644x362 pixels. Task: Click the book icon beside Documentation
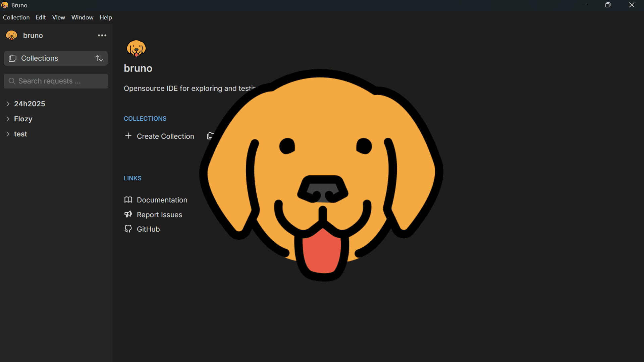pyautogui.click(x=128, y=200)
